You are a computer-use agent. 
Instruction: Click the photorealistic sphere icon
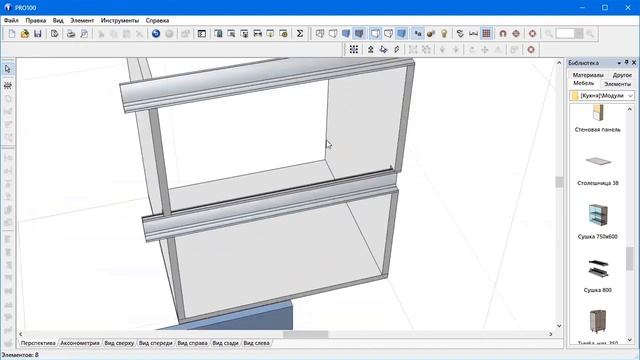point(431,34)
